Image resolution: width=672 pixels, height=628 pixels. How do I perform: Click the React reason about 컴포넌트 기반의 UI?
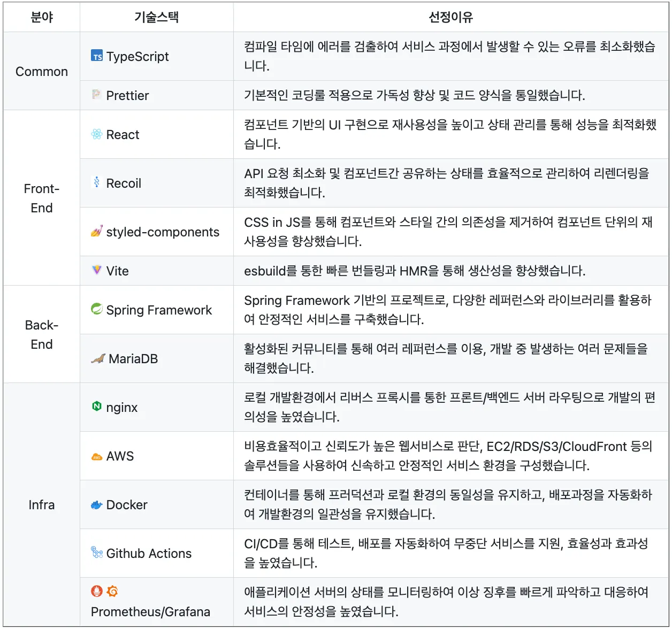pos(450,134)
